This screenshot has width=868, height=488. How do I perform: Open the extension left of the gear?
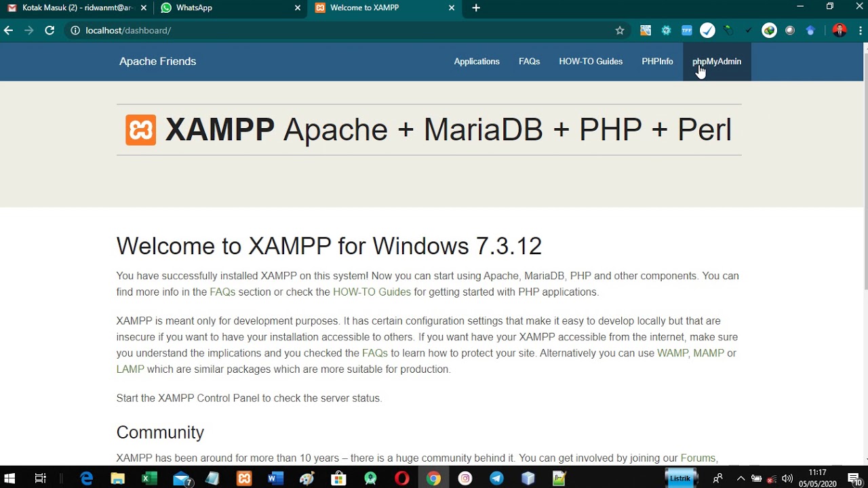click(646, 30)
